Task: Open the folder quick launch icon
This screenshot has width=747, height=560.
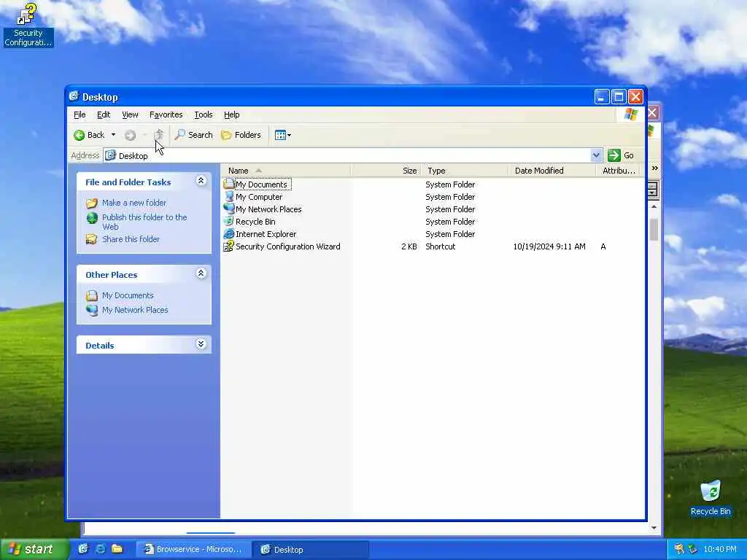Action: click(117, 549)
